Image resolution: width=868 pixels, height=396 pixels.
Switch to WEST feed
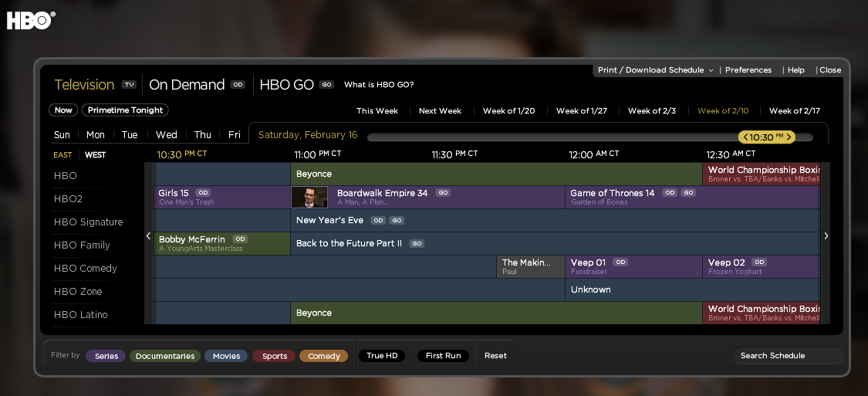point(95,155)
